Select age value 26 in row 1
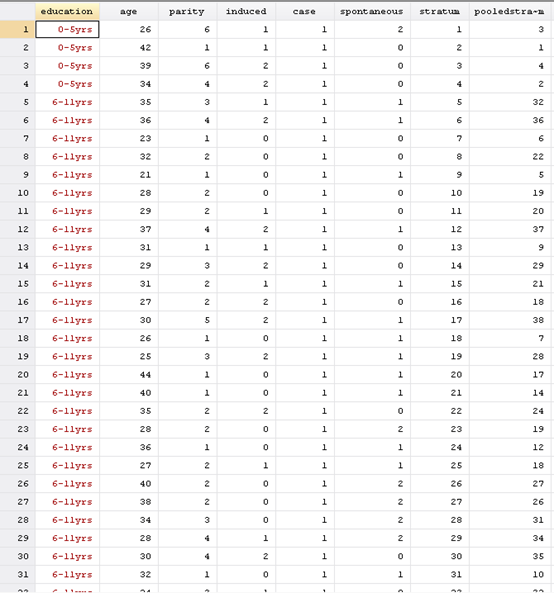The width and height of the screenshot is (554, 593). 129,29
